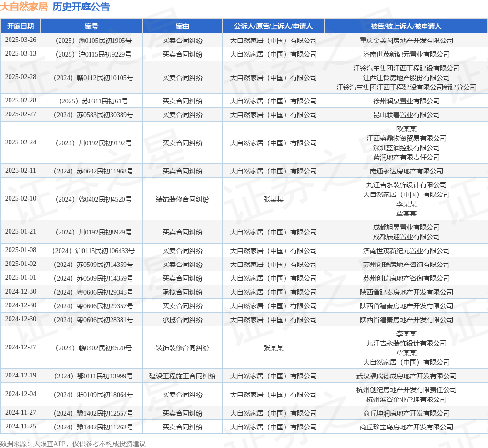The image size is (488, 448).
Task: Click the 大自然家居 title text
Action: coord(24,7)
